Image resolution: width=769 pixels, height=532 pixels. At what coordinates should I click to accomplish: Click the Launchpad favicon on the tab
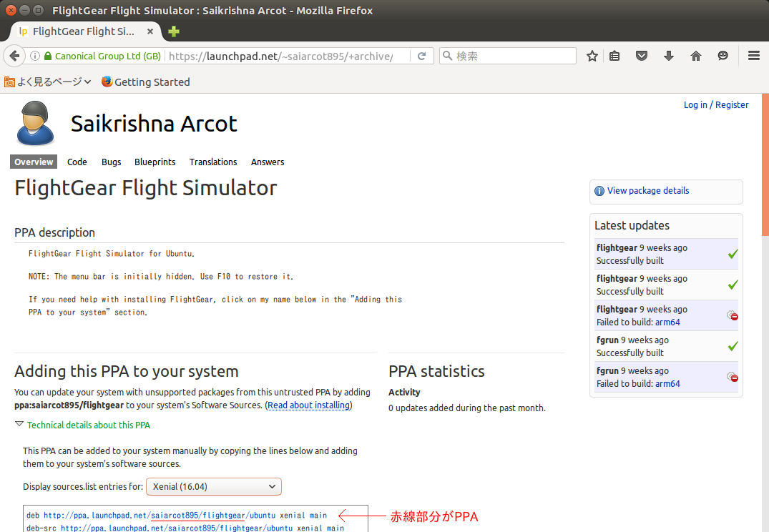pos(23,31)
